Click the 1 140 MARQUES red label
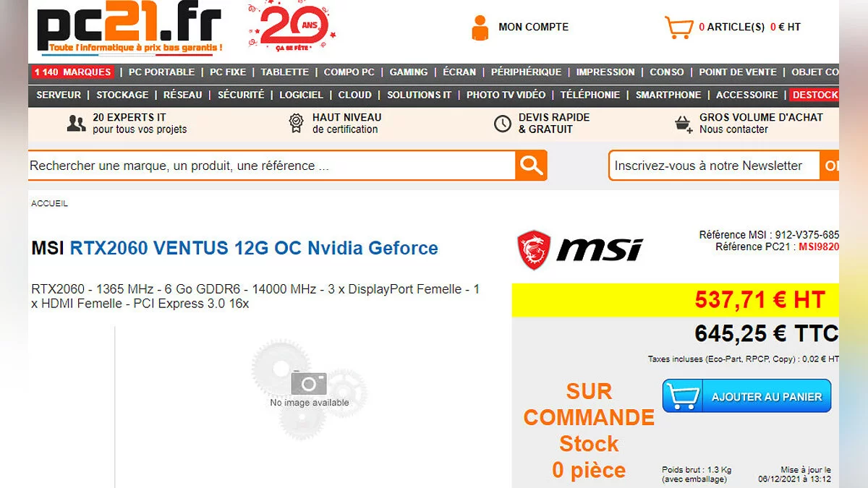The image size is (868, 488). [72, 72]
